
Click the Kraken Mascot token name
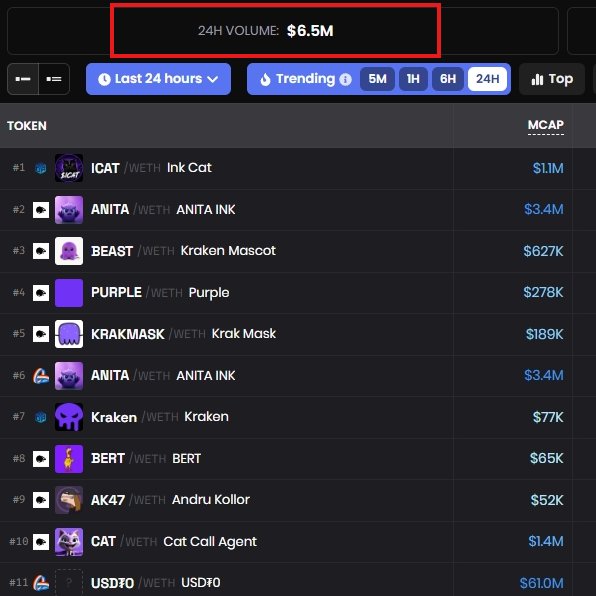pyautogui.click(x=228, y=250)
